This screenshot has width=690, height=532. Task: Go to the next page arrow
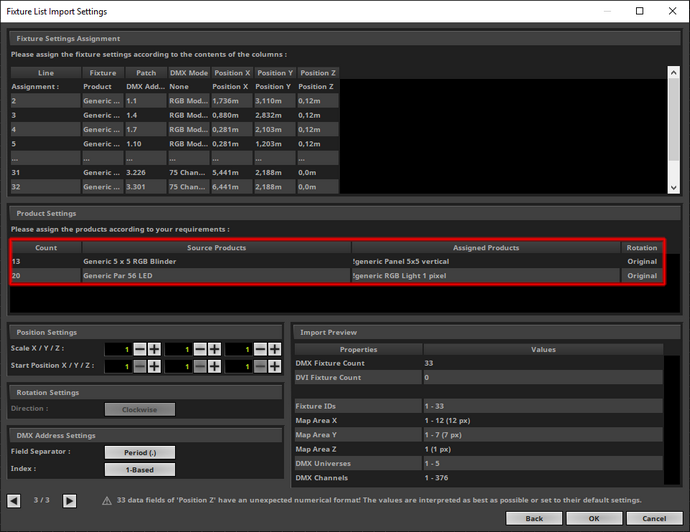(x=70, y=501)
